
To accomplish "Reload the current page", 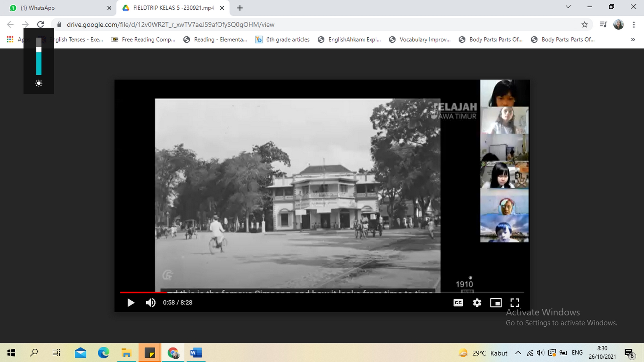I will (41, 24).
